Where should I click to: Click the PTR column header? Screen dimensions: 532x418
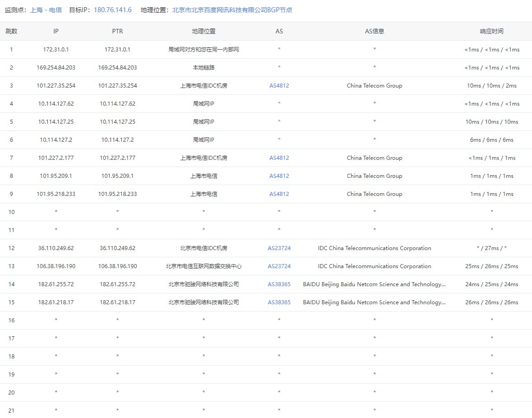coord(117,31)
